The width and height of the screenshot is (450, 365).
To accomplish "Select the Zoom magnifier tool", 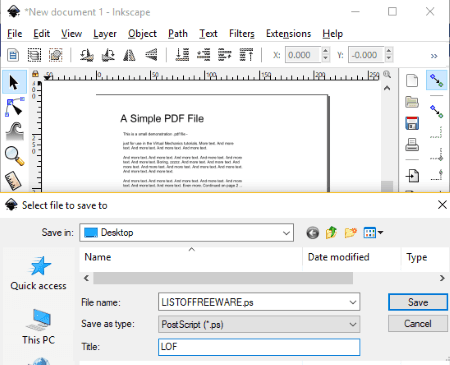I will click(14, 156).
